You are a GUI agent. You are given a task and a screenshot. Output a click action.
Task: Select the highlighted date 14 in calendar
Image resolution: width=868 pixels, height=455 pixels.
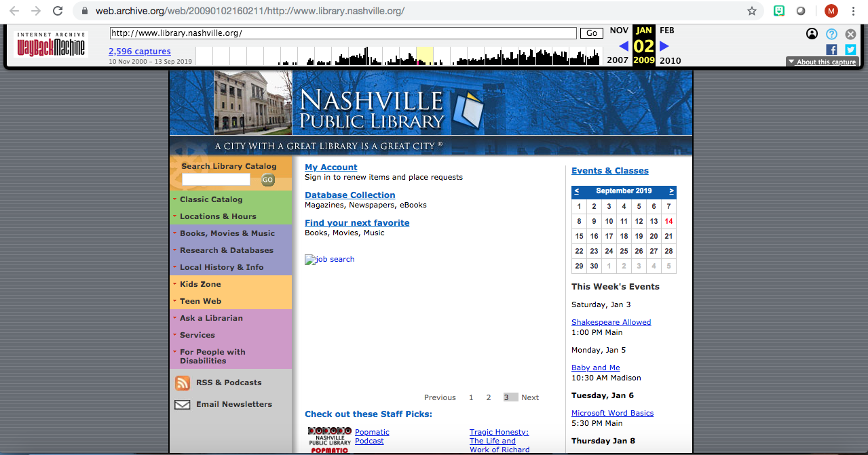668,221
